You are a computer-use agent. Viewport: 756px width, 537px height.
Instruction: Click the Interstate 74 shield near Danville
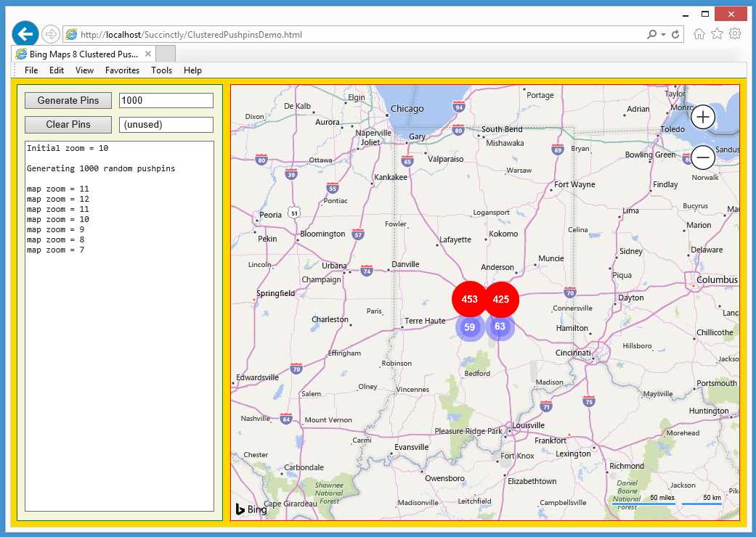click(x=367, y=270)
